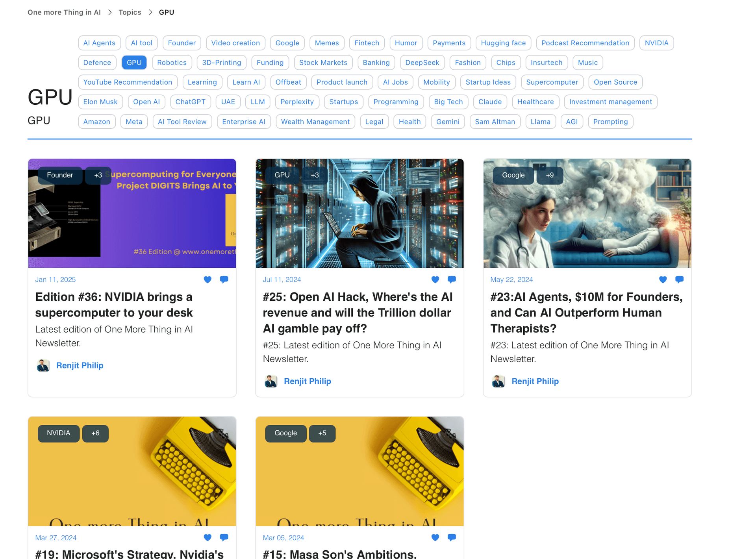Click Renjit Philip avatar on Edition #36 card
The image size is (756, 559).
(43, 366)
